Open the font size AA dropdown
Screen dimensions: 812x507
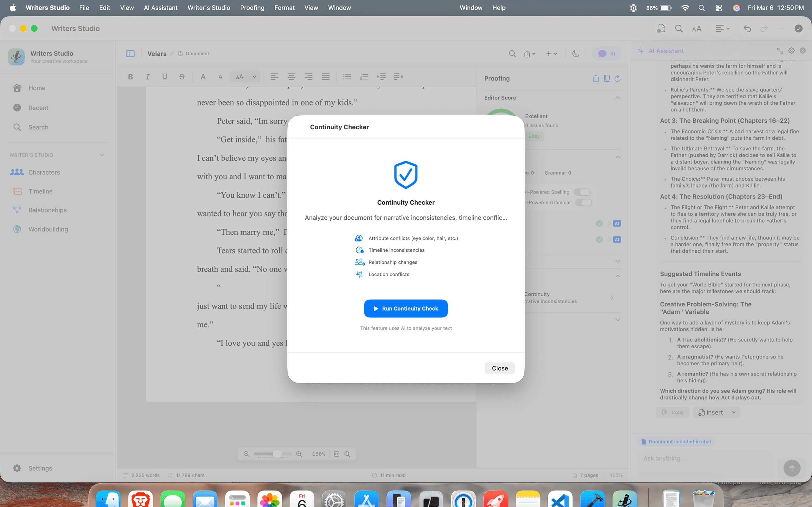[x=246, y=77]
